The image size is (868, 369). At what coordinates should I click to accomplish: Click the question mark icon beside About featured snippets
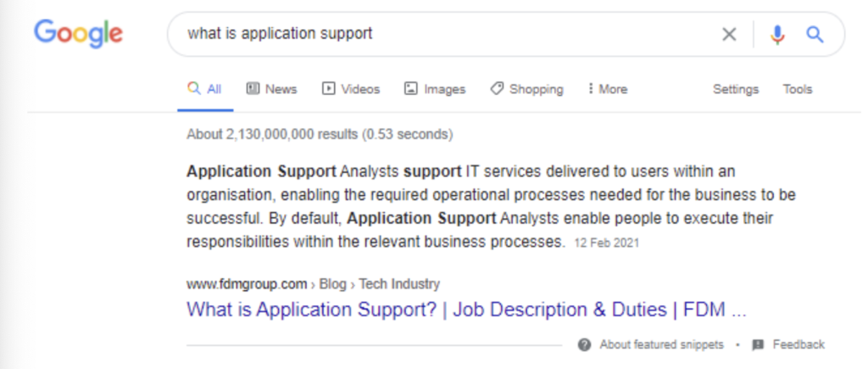pyautogui.click(x=584, y=344)
